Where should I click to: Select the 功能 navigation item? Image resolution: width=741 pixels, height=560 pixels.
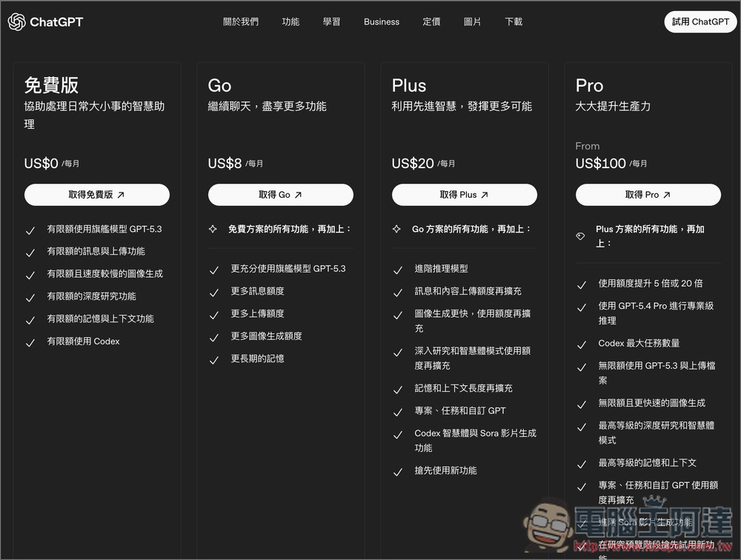pyautogui.click(x=290, y=21)
